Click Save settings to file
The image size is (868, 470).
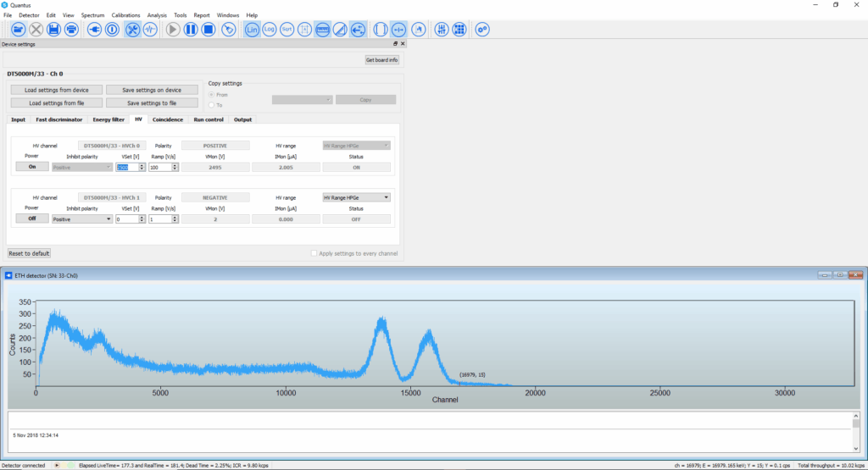[152, 102]
